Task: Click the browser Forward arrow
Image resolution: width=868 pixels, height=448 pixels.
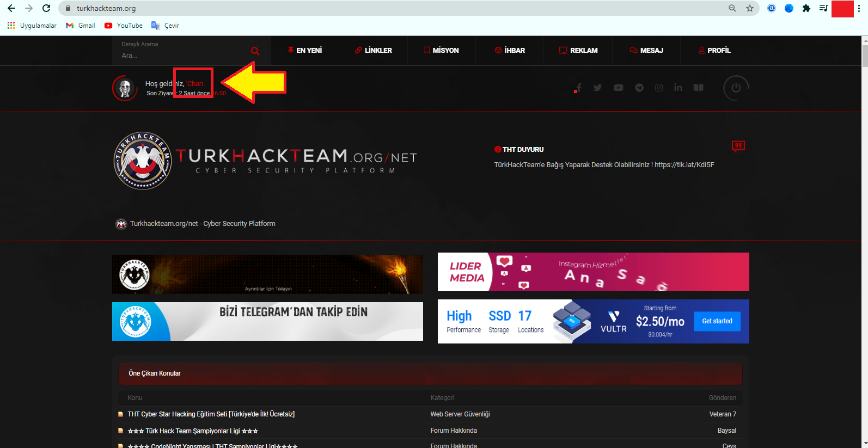Action: (x=29, y=8)
